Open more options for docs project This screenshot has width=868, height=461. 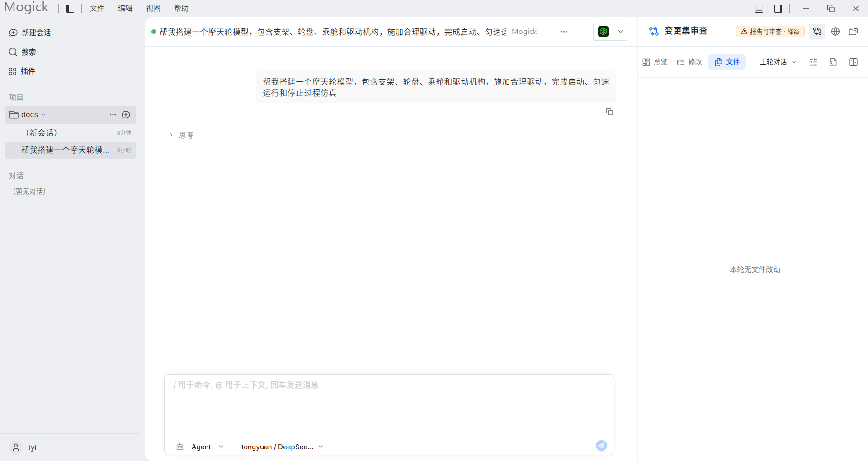coord(113,115)
